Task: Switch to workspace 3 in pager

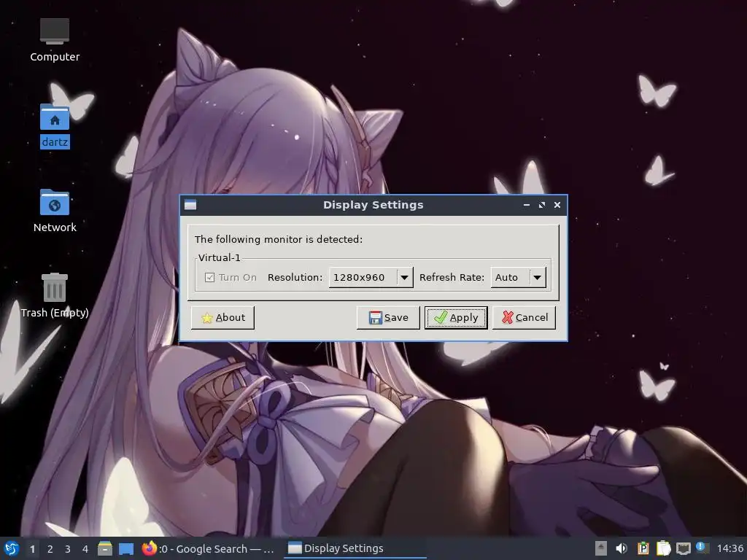Action: 68,549
